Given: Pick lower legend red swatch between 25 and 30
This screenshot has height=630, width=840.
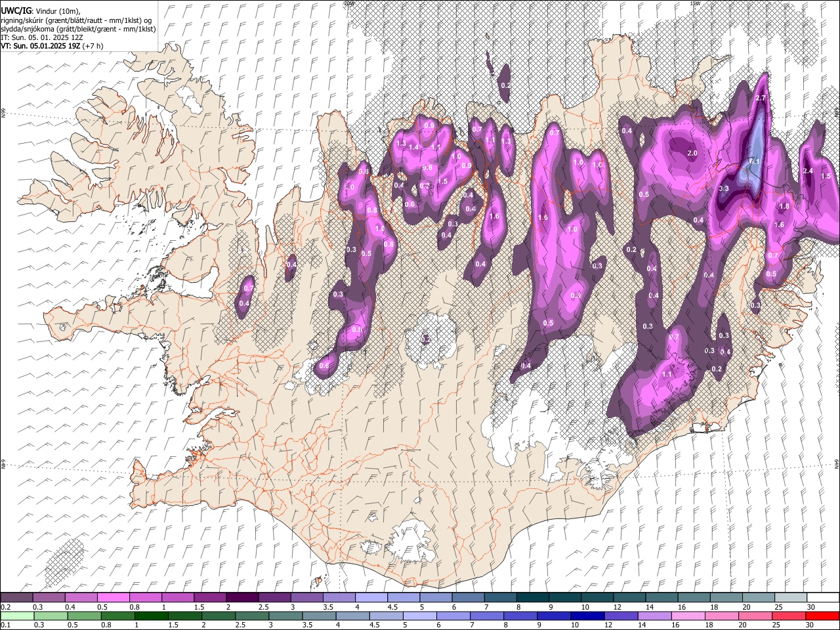Looking at the screenshot, I should [789, 616].
